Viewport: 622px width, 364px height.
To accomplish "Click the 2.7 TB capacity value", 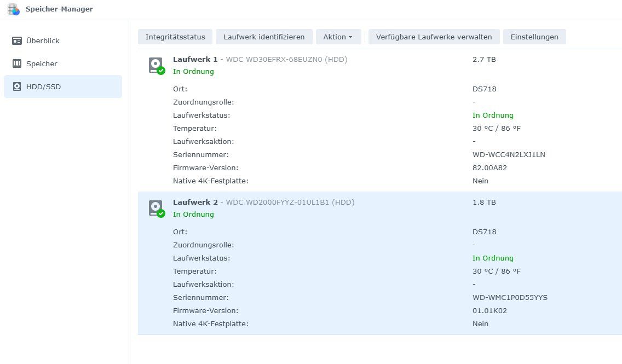I will point(484,60).
